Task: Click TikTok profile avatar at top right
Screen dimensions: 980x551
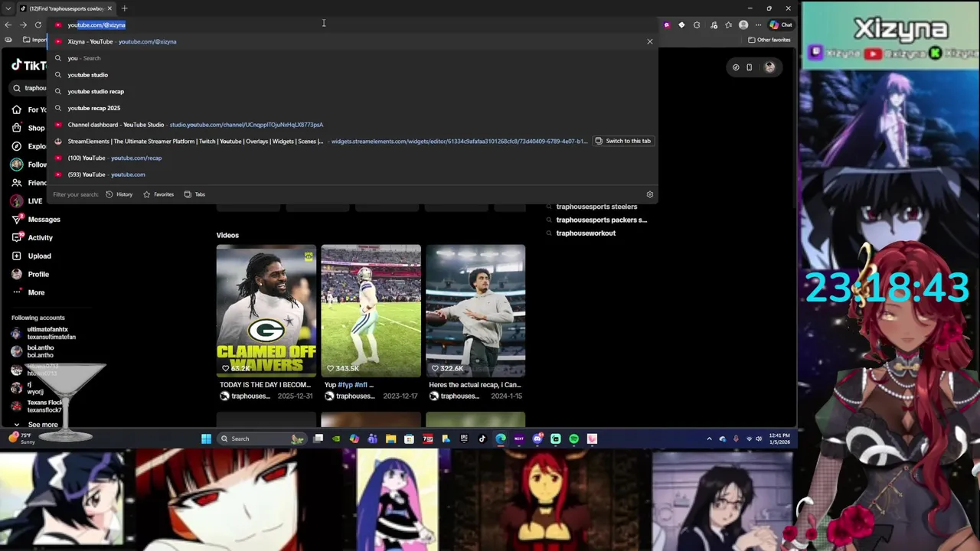Action: [x=769, y=67]
